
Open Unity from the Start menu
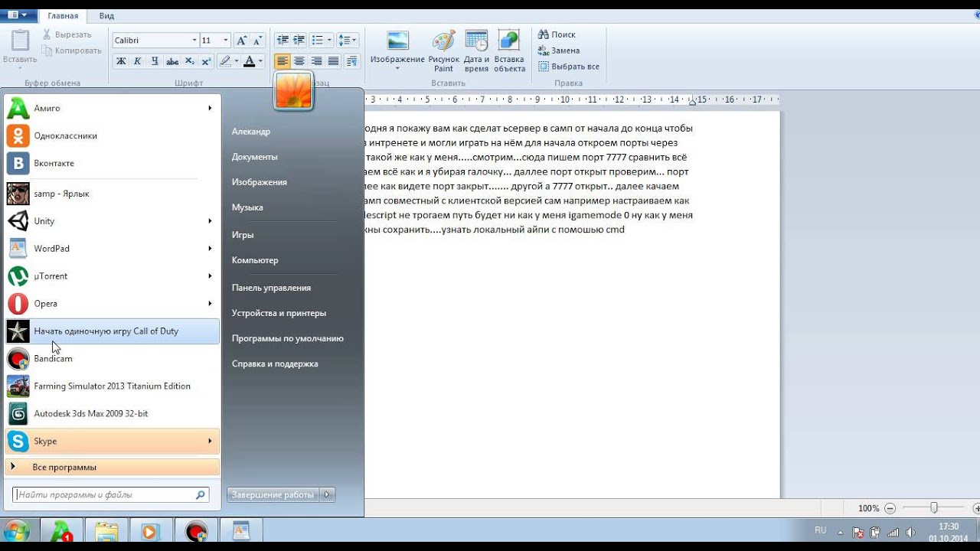click(113, 221)
